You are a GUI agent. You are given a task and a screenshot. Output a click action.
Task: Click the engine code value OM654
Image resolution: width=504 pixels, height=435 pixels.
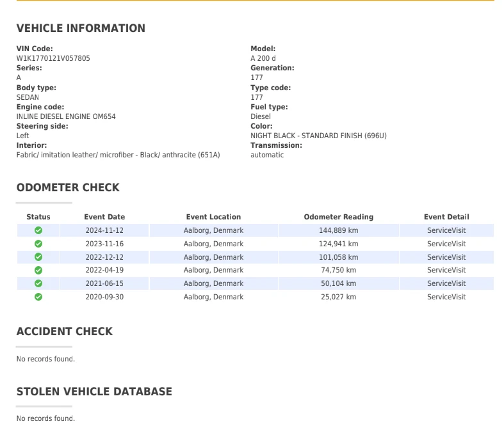(x=66, y=116)
